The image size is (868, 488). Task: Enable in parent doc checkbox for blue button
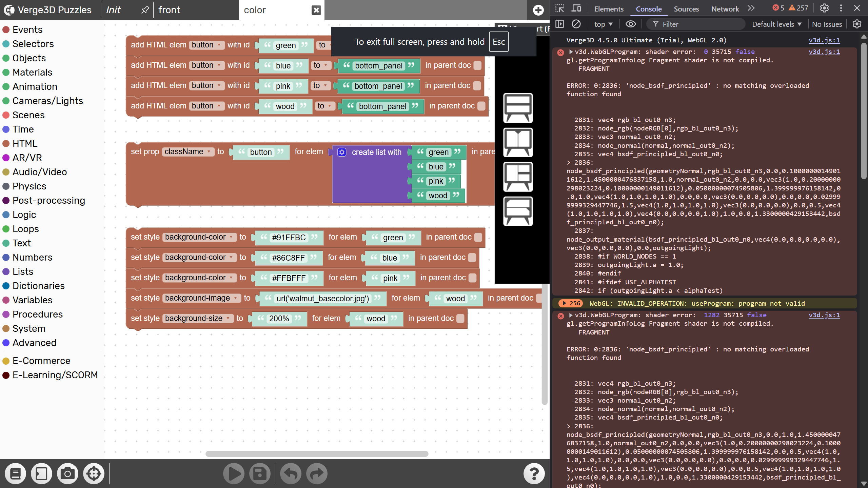tap(477, 65)
